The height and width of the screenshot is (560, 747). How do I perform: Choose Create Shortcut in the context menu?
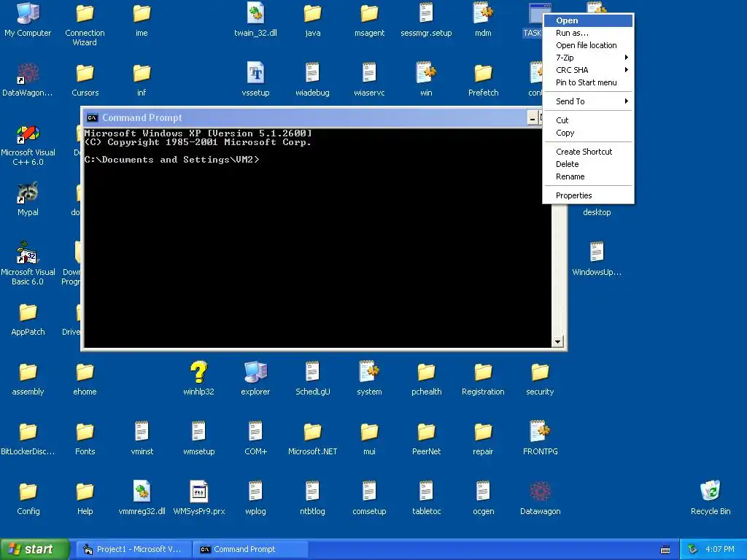pyautogui.click(x=588, y=152)
